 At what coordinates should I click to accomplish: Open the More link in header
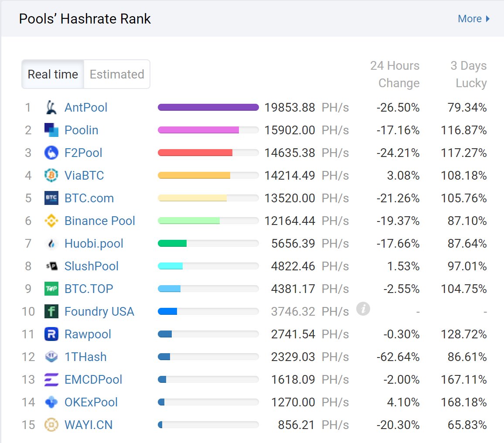[x=473, y=19]
